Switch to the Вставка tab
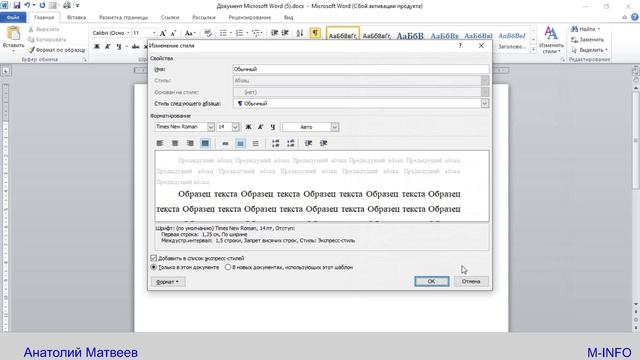The image size is (640, 360). point(76,18)
